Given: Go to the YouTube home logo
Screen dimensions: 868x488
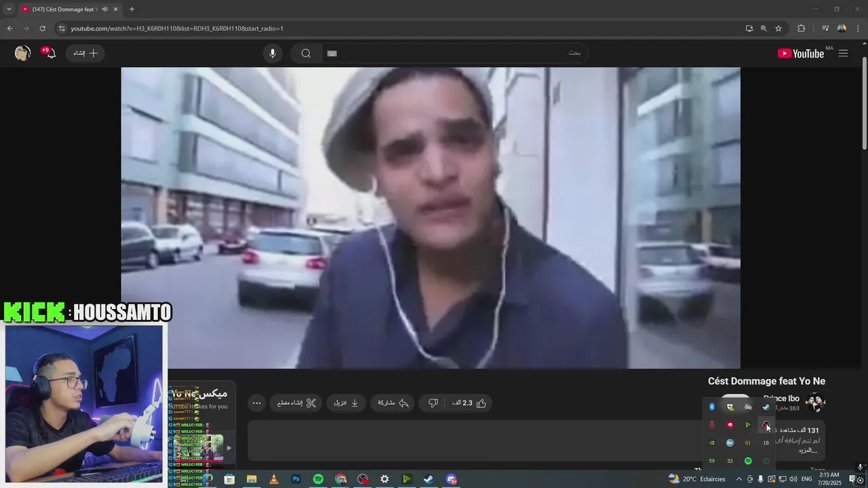Looking at the screenshot, I should click(801, 54).
